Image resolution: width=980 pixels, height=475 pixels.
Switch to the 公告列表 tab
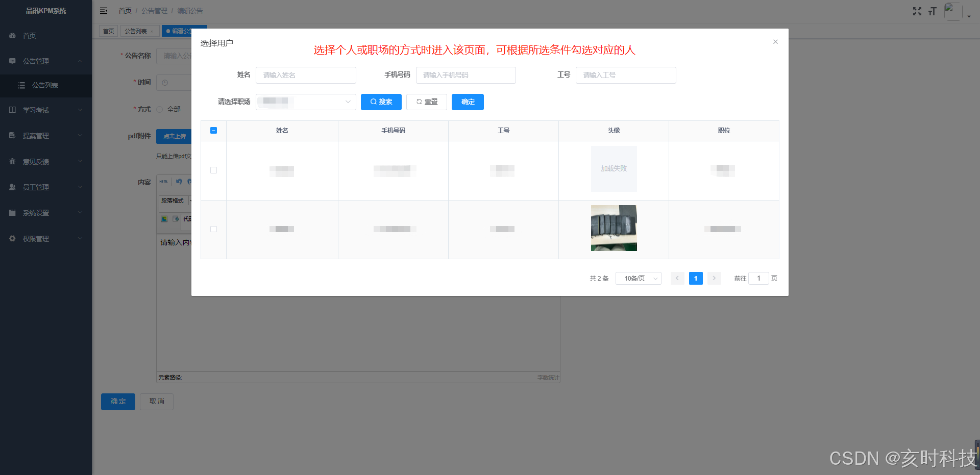pyautogui.click(x=136, y=31)
